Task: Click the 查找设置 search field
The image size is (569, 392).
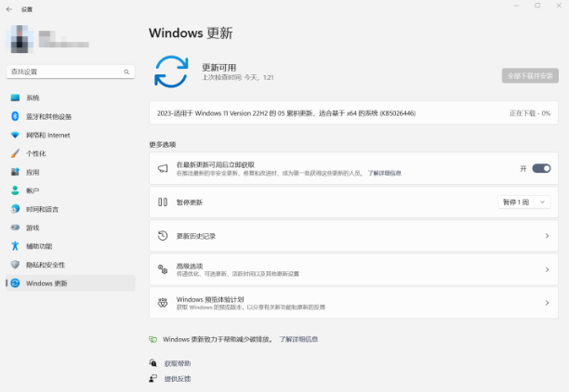Action: coord(71,72)
